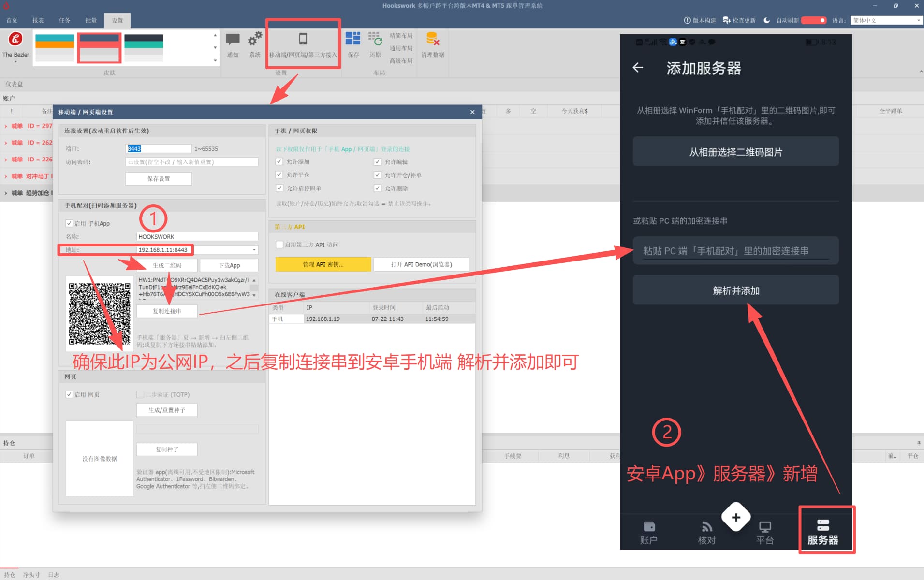Open The Bezier skin dropdown arrow
Image resolution: width=924 pixels, height=580 pixels.
15,61
